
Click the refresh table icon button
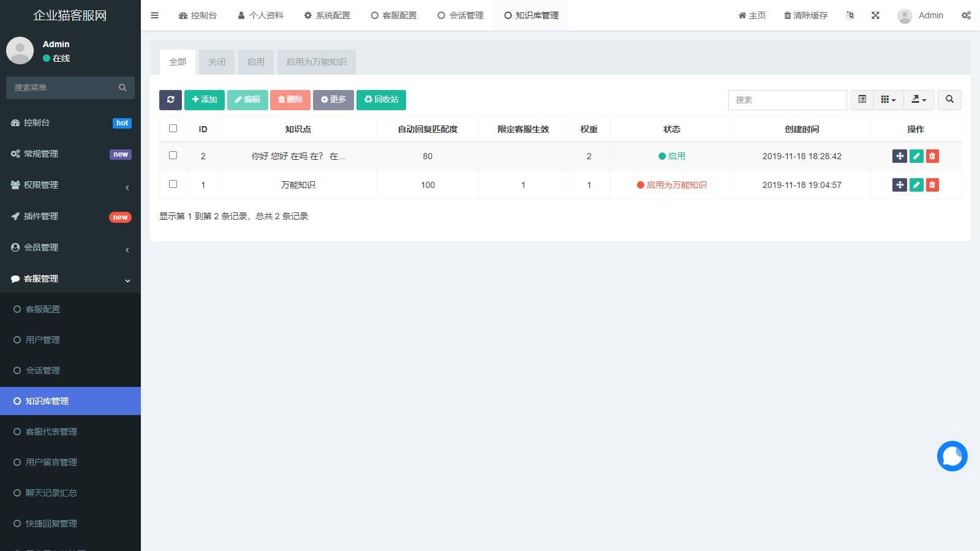170,100
